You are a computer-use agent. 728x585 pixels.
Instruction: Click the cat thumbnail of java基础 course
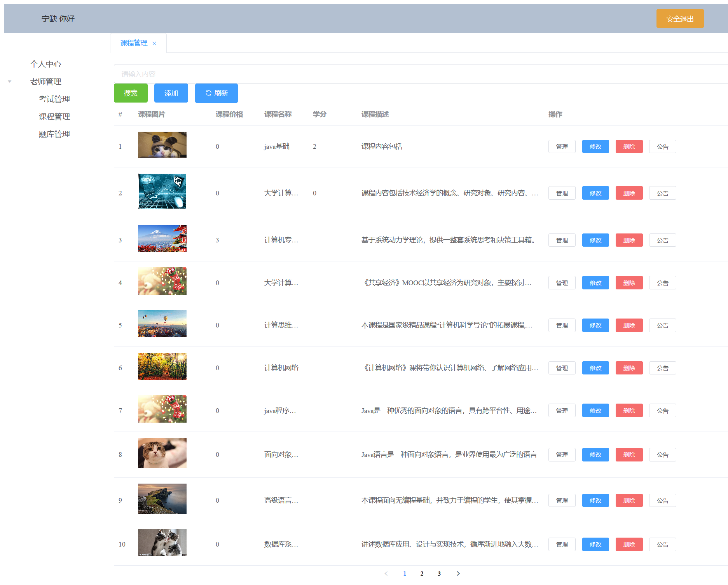tap(162, 144)
